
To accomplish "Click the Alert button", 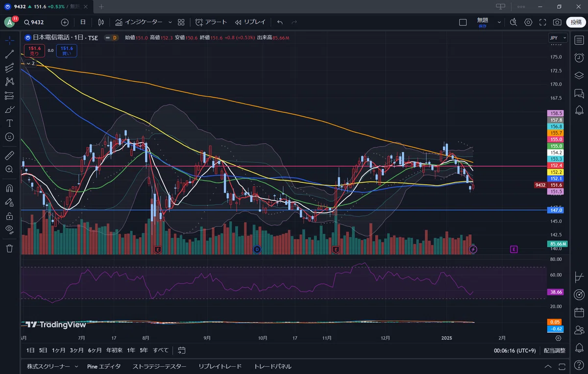I will click(211, 22).
